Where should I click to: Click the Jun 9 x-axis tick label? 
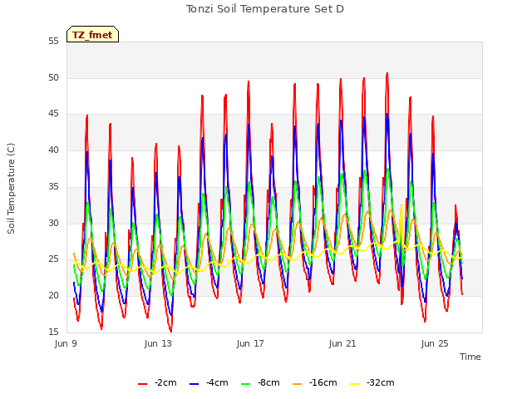[66, 343]
